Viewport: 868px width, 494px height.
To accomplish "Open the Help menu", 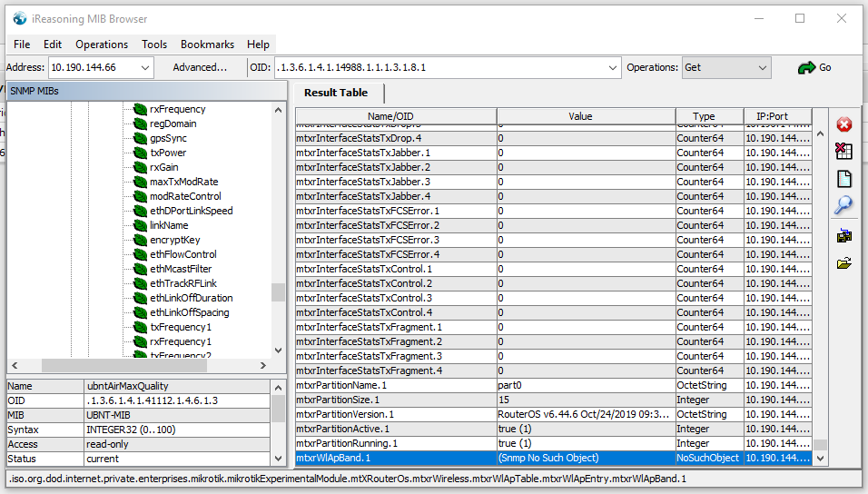I will 258,44.
